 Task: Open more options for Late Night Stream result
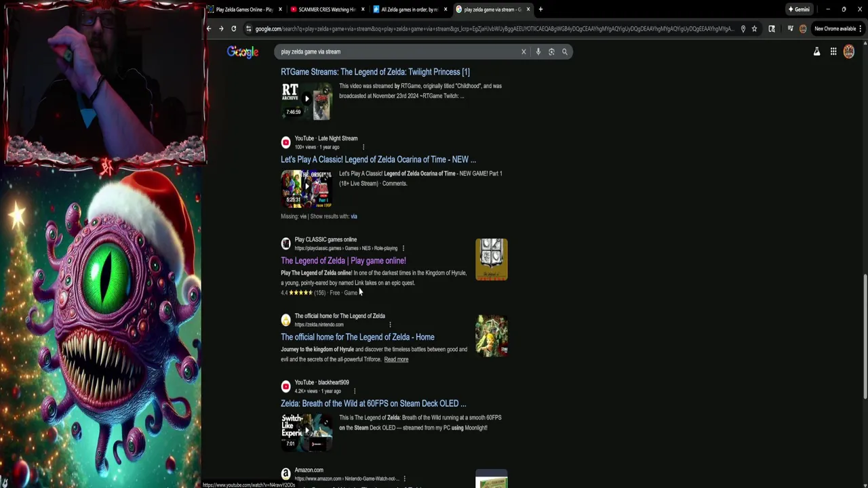point(363,147)
